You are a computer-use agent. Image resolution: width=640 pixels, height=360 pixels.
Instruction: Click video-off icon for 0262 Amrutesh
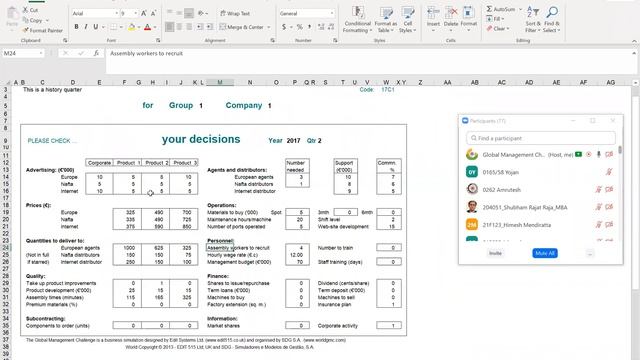[609, 189]
